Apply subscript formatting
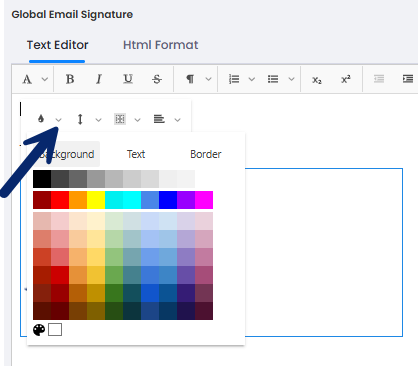This screenshot has height=366, width=418. click(x=317, y=80)
